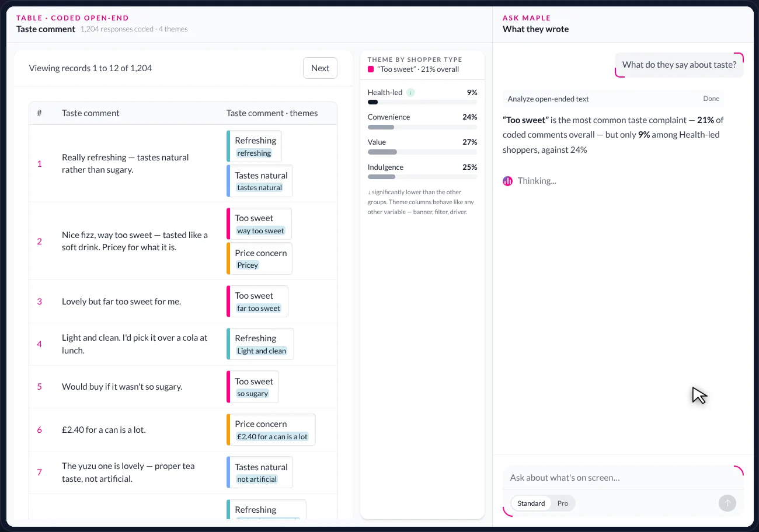The width and height of the screenshot is (759, 532).
Task: Select the Too sweet tag in row 2
Action: [x=259, y=223]
